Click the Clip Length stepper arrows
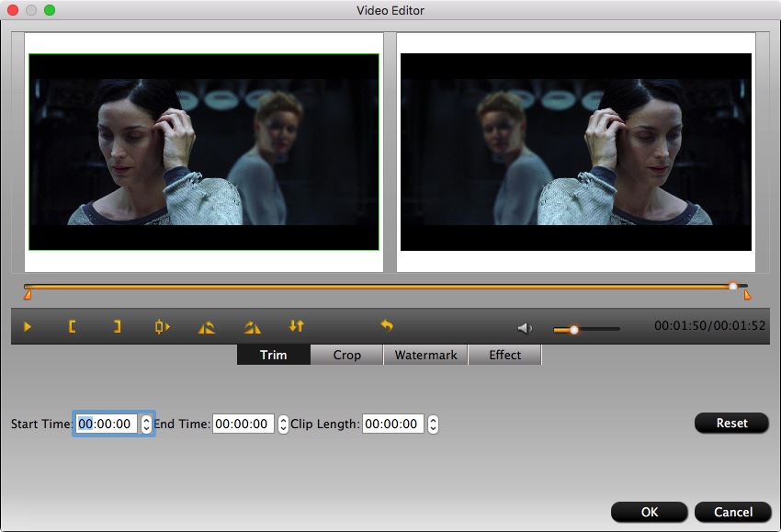The height and width of the screenshot is (532, 781). click(x=433, y=424)
